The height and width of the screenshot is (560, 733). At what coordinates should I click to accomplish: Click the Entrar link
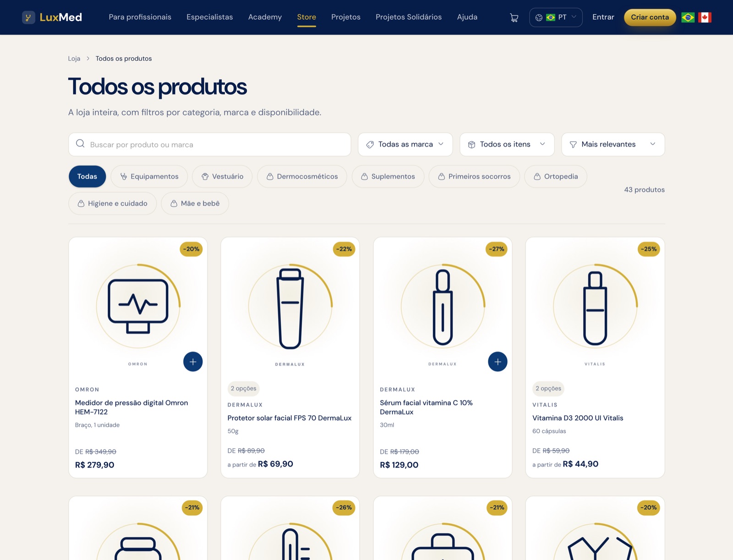point(603,17)
